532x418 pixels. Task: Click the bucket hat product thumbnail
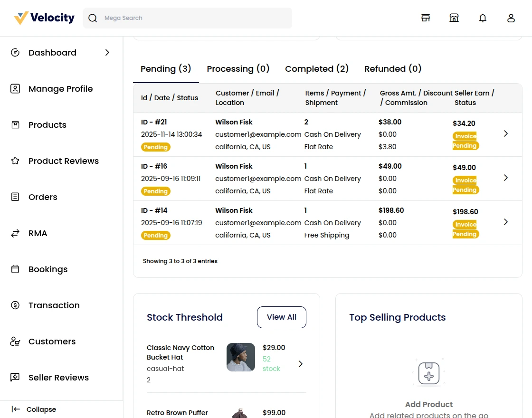[241, 357]
